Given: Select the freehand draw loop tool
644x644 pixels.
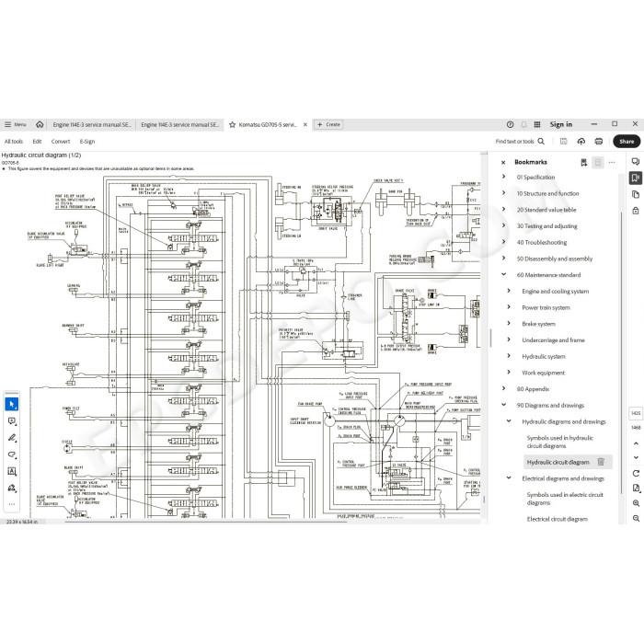Looking at the screenshot, I should tap(11, 454).
